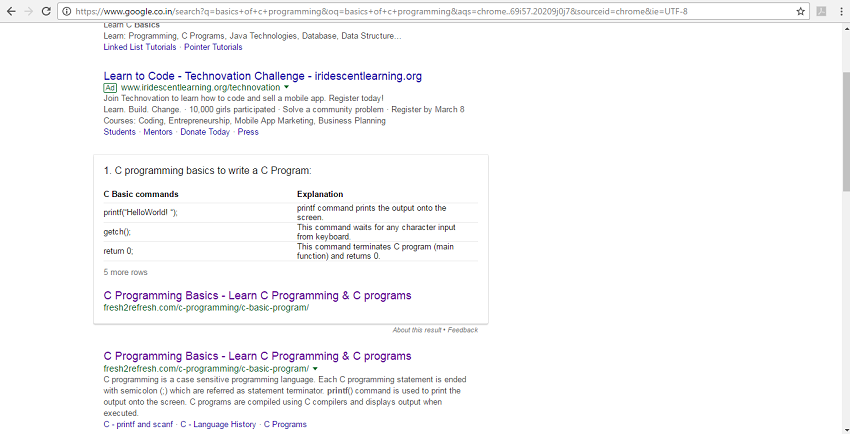The height and width of the screenshot is (434, 850).
Task: Click "Learn: Programming, C Programs, Java" description line
Action: click(x=253, y=36)
